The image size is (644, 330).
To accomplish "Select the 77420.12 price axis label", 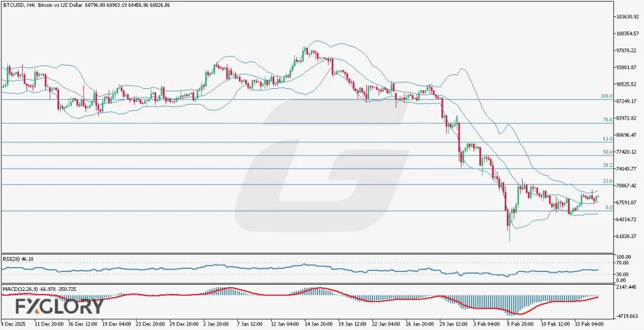I will (x=627, y=151).
